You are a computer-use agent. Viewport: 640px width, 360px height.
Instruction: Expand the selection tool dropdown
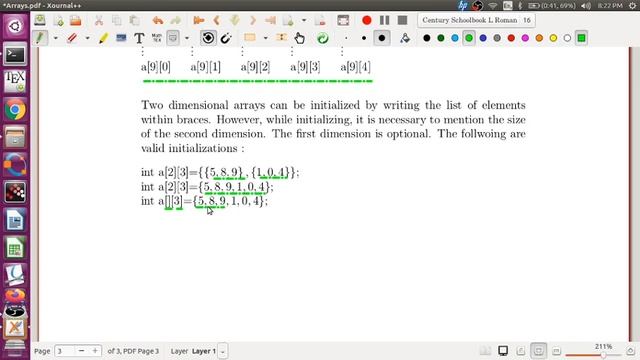point(265,38)
